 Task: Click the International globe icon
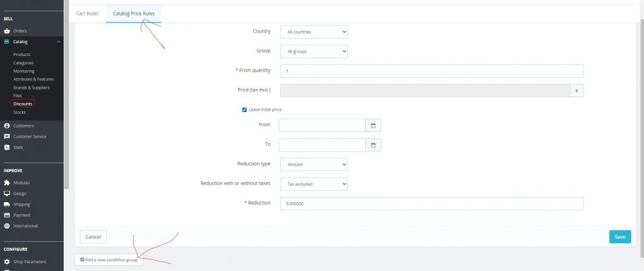[x=6, y=226]
